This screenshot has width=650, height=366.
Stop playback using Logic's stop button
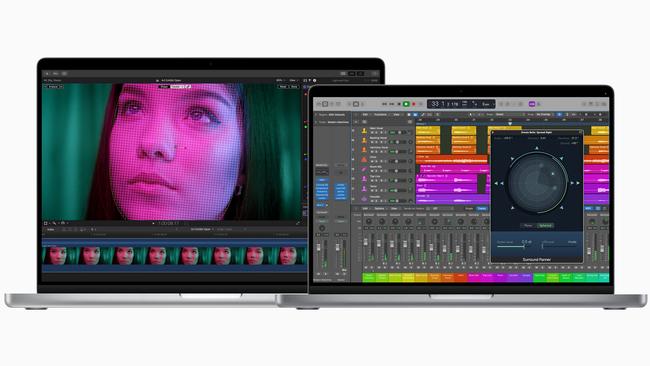click(x=399, y=104)
